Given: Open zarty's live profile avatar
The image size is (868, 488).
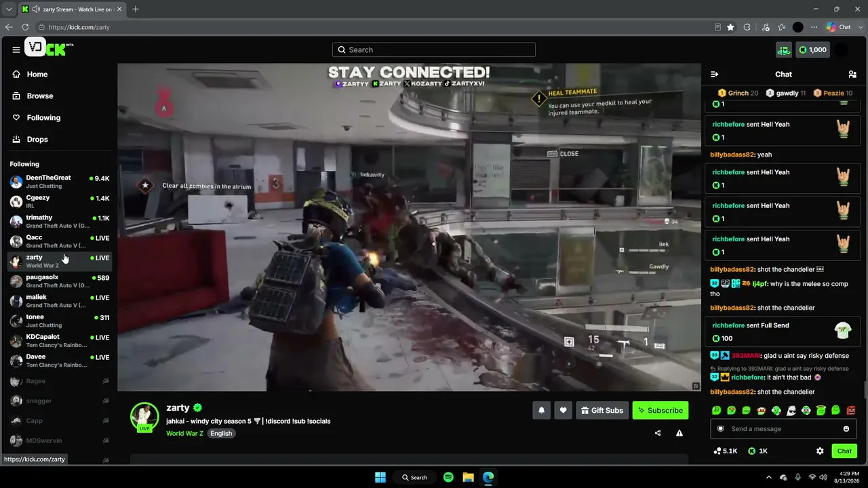Looking at the screenshot, I should [x=144, y=417].
